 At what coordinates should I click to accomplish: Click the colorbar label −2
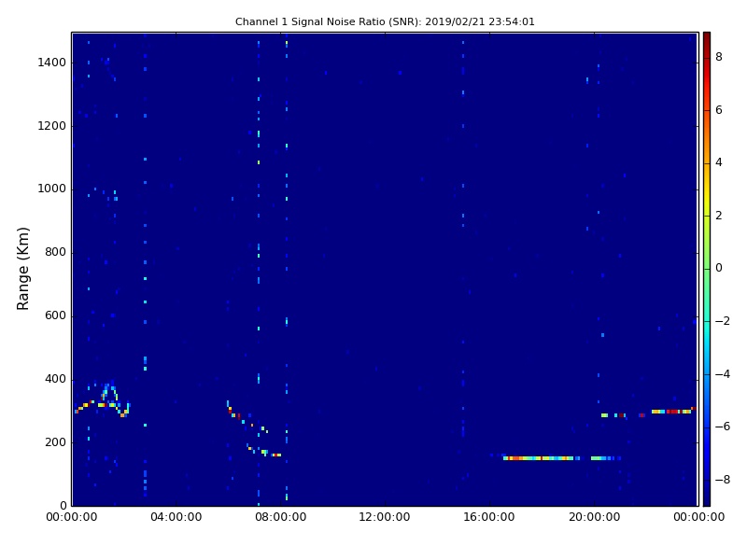coord(723,321)
